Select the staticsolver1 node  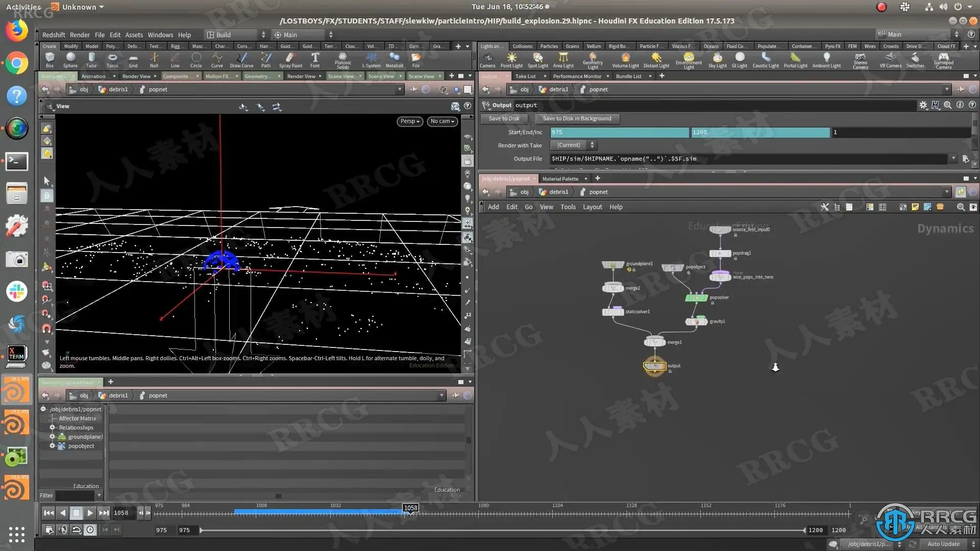(613, 312)
